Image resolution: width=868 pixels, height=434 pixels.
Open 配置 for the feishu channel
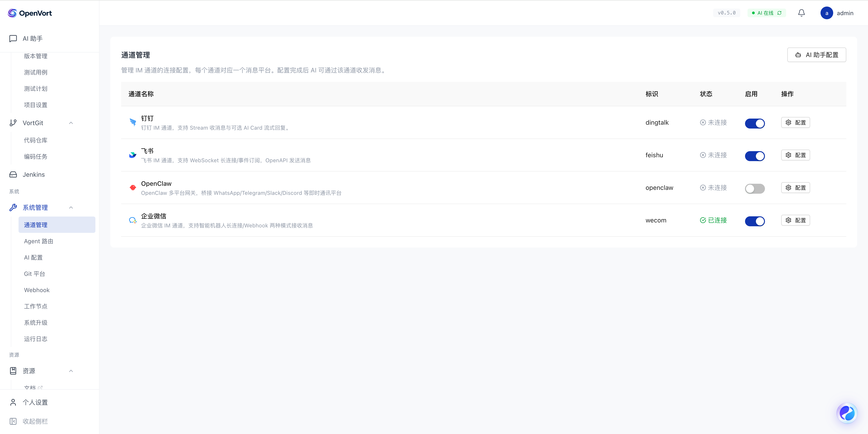(795, 155)
